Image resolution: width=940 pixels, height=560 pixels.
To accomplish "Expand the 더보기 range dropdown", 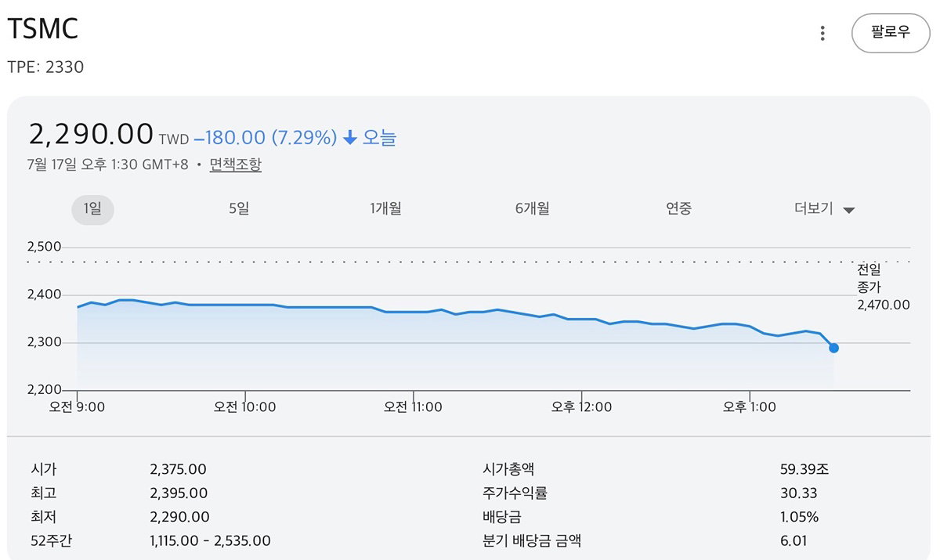I will (824, 209).
